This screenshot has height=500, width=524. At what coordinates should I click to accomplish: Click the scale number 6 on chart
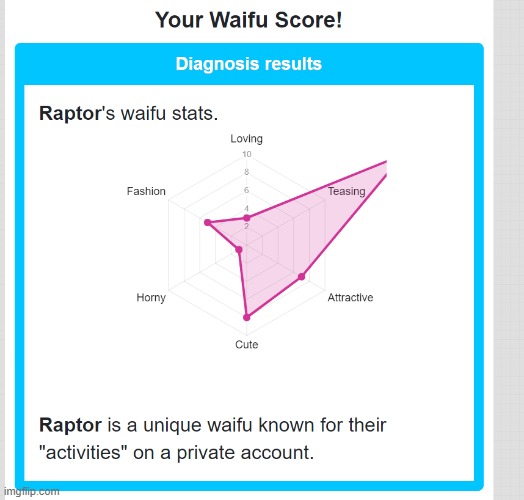point(247,190)
